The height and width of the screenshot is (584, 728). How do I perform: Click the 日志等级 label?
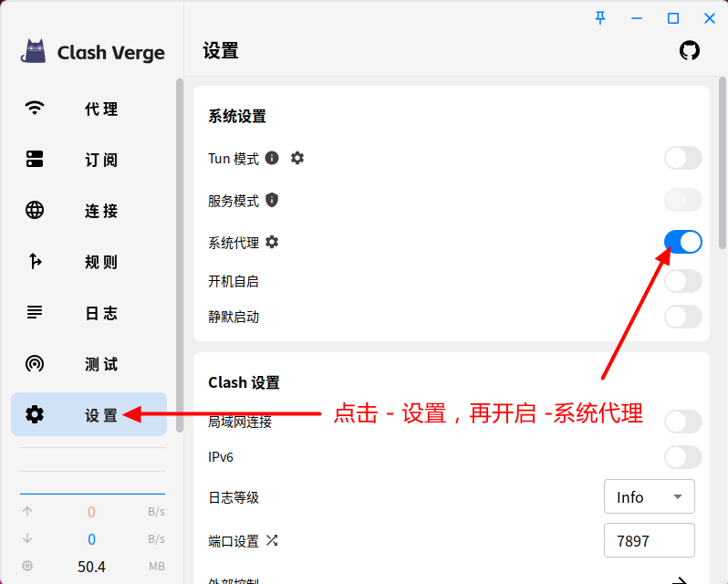(234, 497)
